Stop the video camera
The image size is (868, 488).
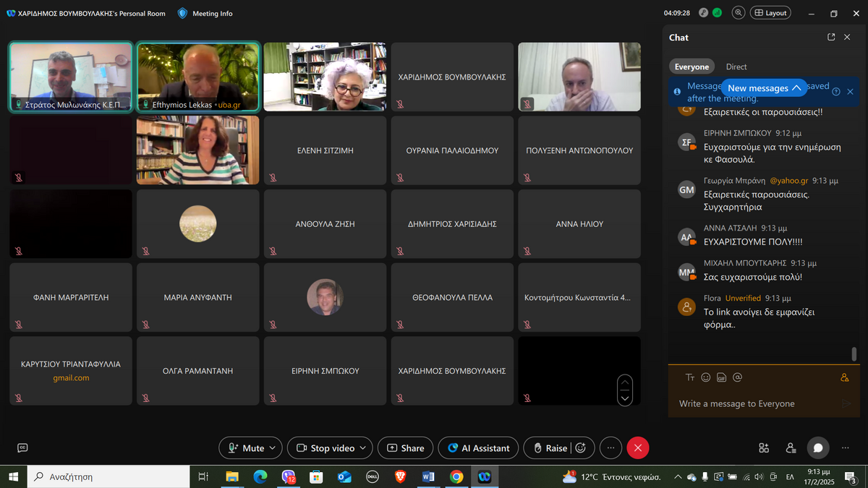point(326,448)
